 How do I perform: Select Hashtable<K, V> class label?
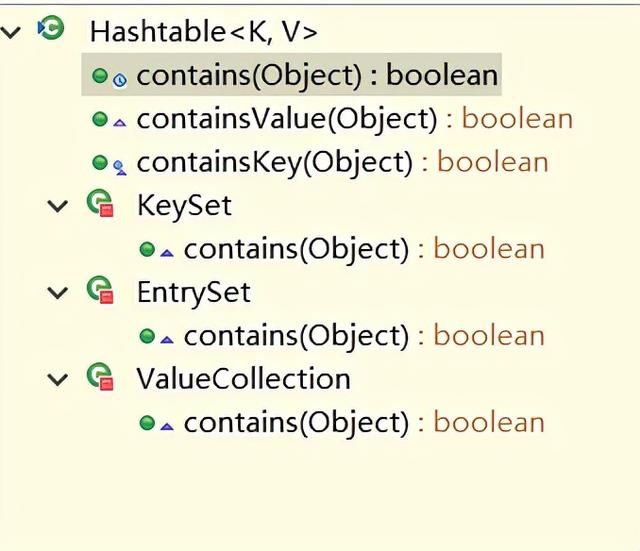(x=204, y=32)
